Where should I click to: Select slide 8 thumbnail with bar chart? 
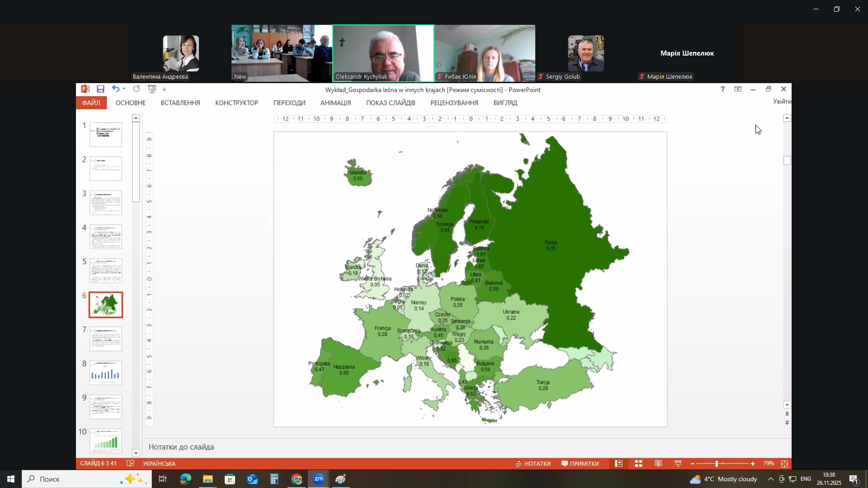tap(105, 373)
